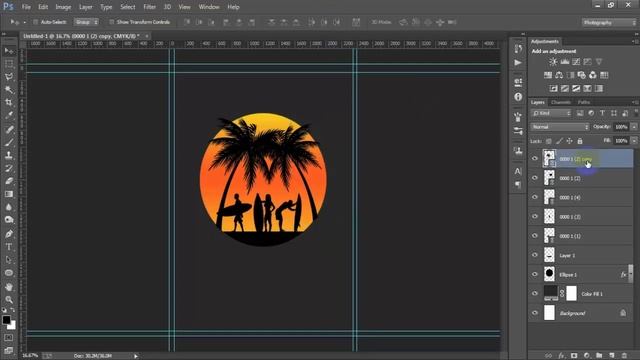Open the Fill slider arrow

(634, 141)
